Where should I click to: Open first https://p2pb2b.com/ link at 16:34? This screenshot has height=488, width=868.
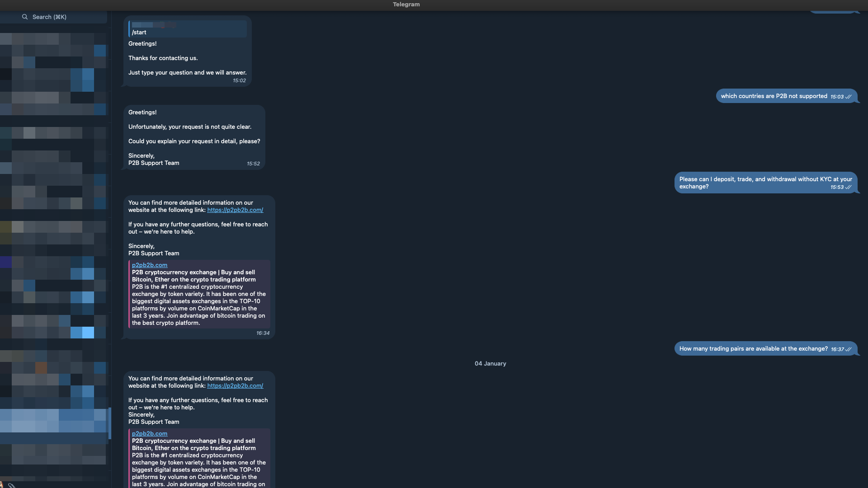click(235, 210)
